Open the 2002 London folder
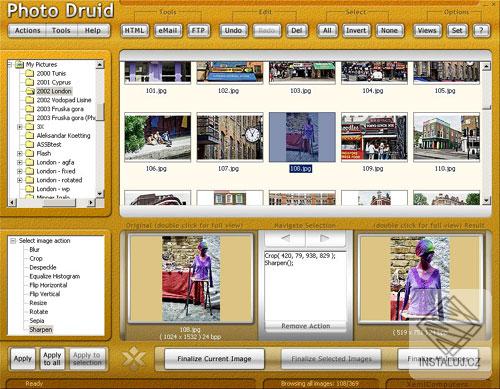 click(54, 91)
